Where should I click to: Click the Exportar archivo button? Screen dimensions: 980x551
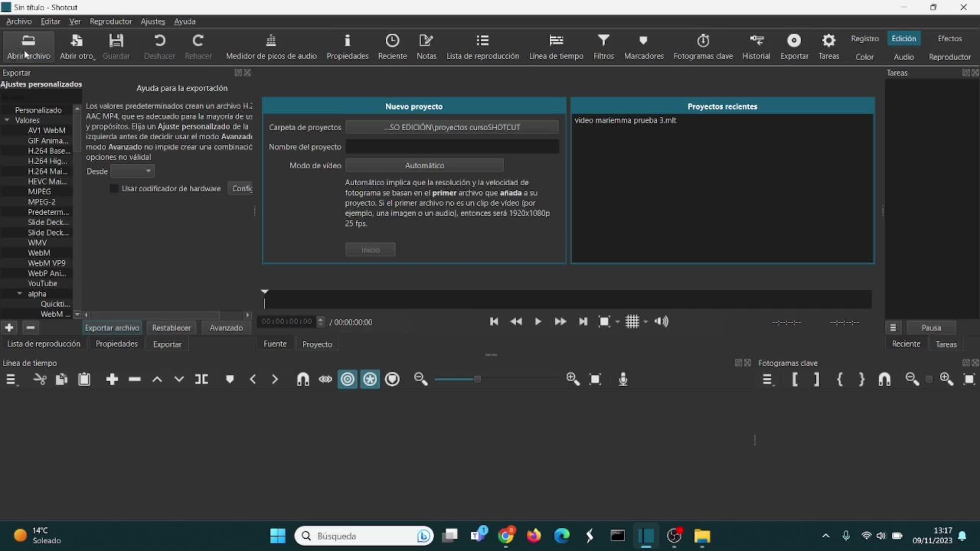(x=112, y=328)
